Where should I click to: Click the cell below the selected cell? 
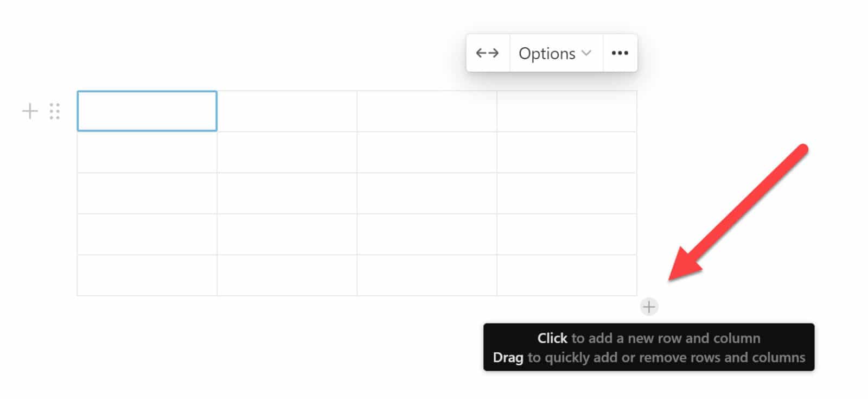click(x=147, y=152)
